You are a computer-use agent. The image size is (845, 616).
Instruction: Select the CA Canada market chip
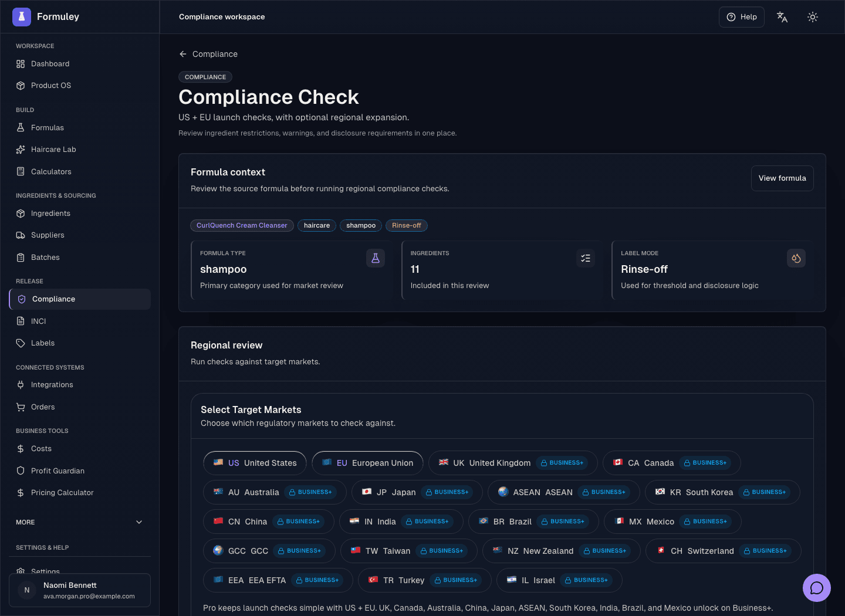tap(671, 463)
